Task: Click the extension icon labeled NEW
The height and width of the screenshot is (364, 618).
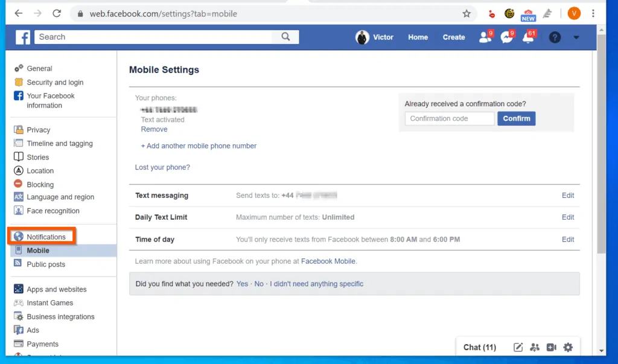Action: (x=528, y=15)
